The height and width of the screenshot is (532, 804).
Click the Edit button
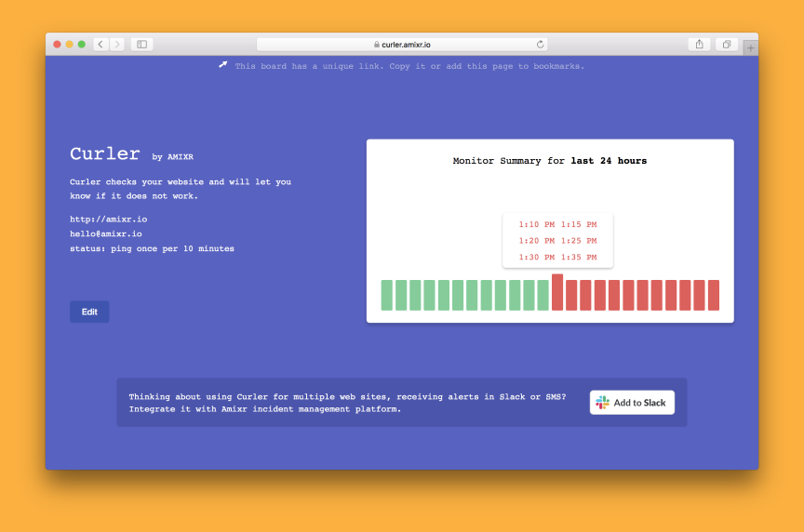[x=89, y=312]
